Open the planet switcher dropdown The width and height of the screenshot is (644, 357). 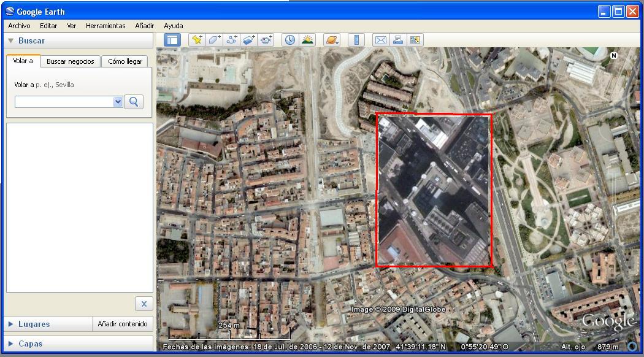(x=332, y=40)
